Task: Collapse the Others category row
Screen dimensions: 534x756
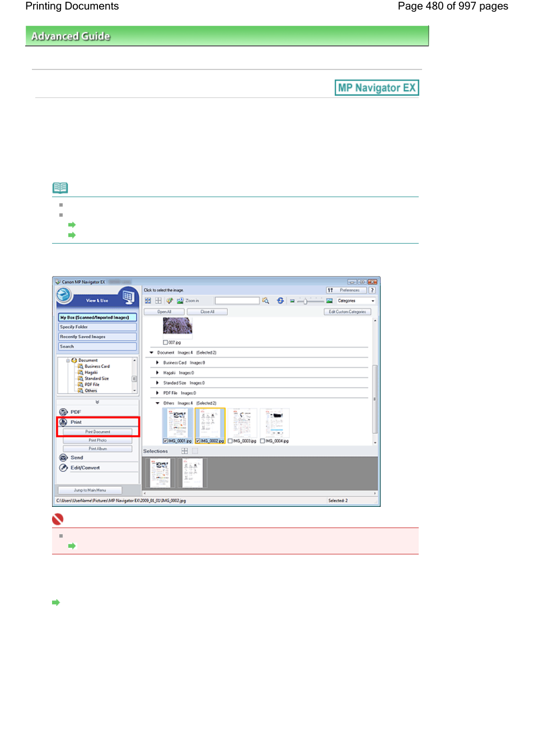Action: (157, 403)
